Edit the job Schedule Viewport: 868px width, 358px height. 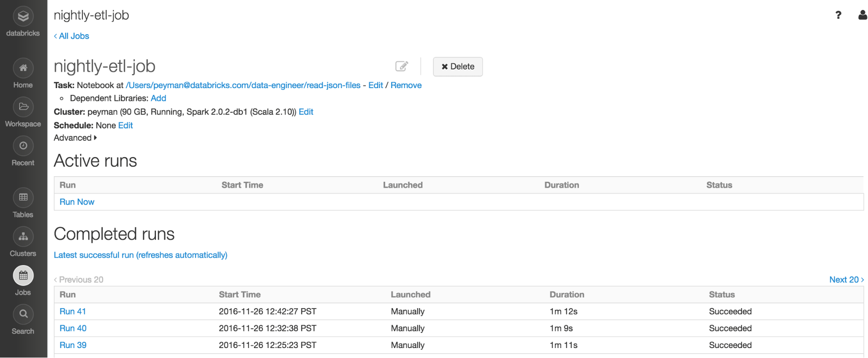coord(125,125)
